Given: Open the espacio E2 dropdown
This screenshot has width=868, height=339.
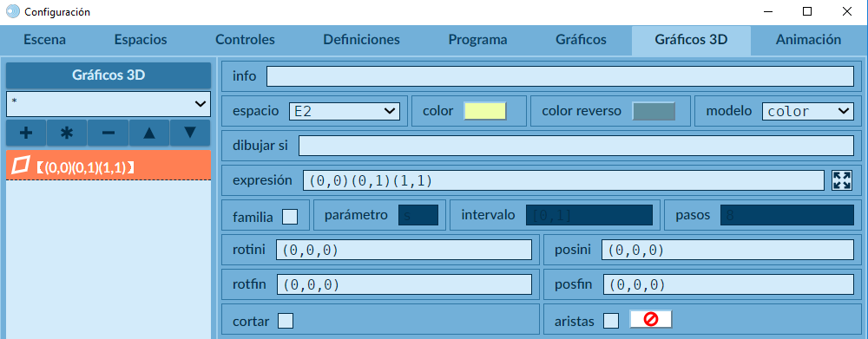Looking at the screenshot, I should (x=345, y=111).
